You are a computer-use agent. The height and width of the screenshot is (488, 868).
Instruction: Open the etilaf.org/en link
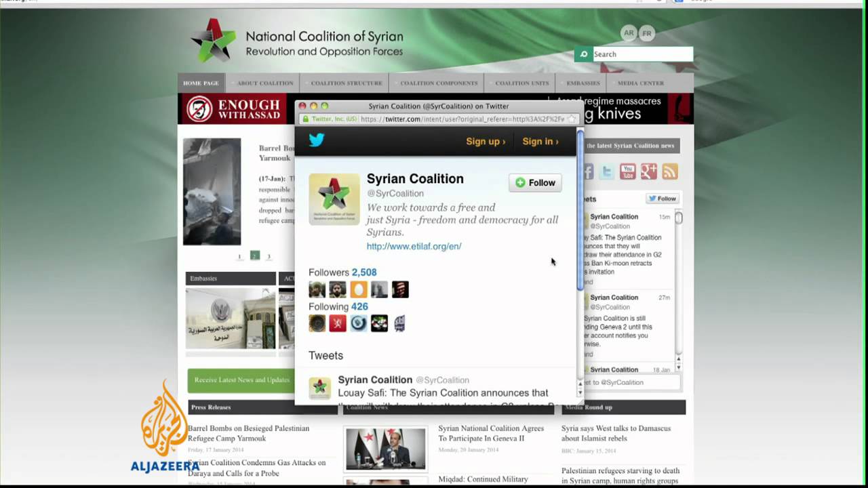[x=414, y=246]
